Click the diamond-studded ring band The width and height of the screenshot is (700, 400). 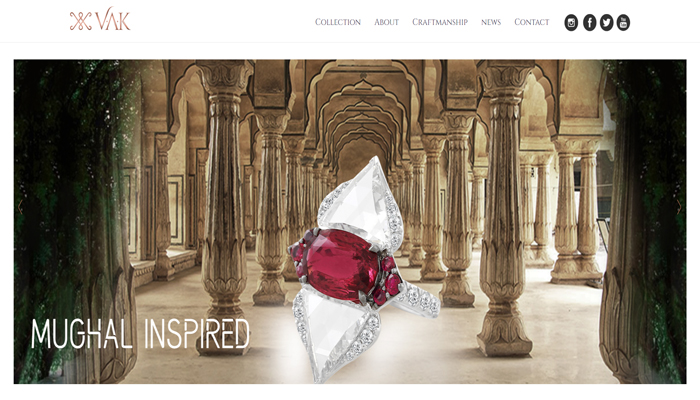point(417,300)
